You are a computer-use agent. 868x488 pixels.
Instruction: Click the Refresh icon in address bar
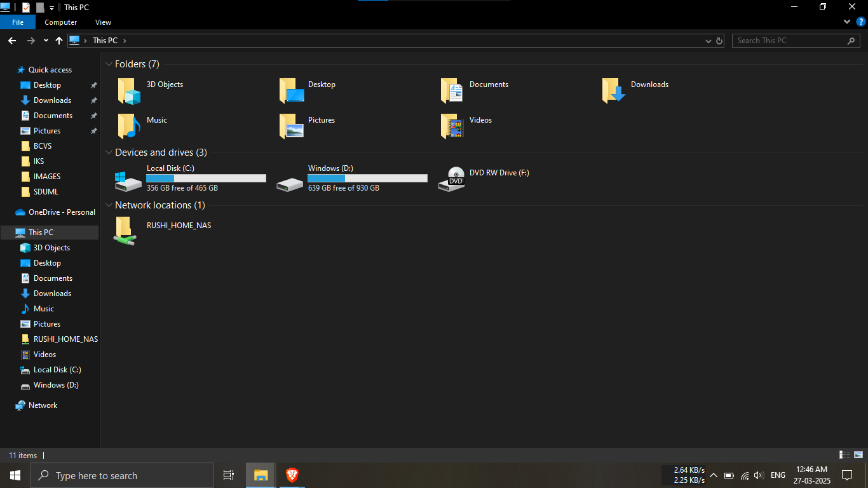coord(719,41)
